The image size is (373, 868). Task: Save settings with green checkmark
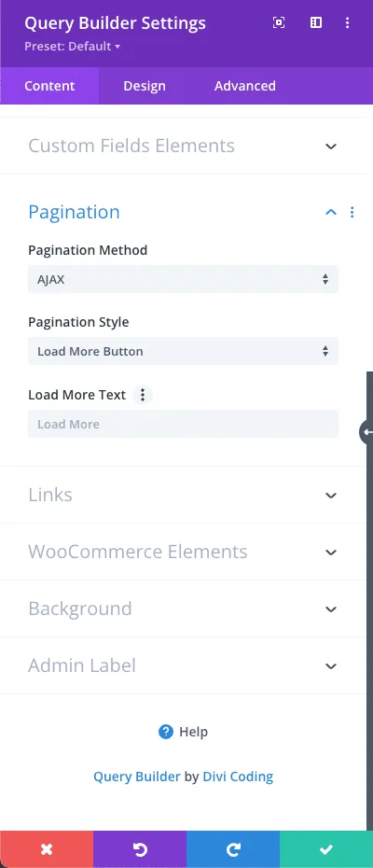coord(326,849)
